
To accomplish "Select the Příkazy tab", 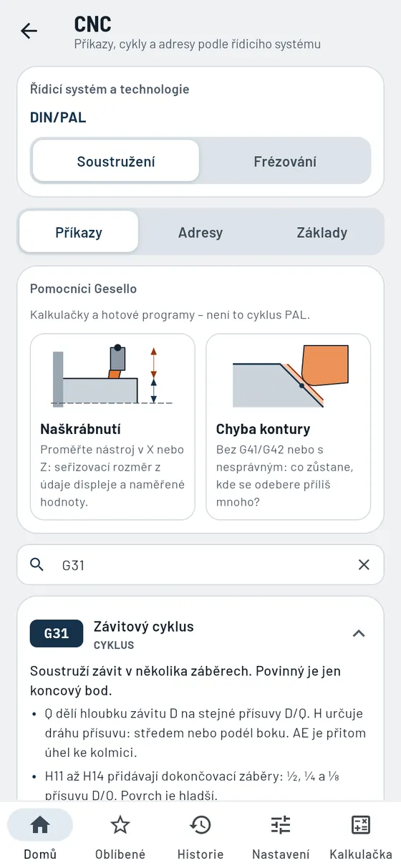I will 79,232.
